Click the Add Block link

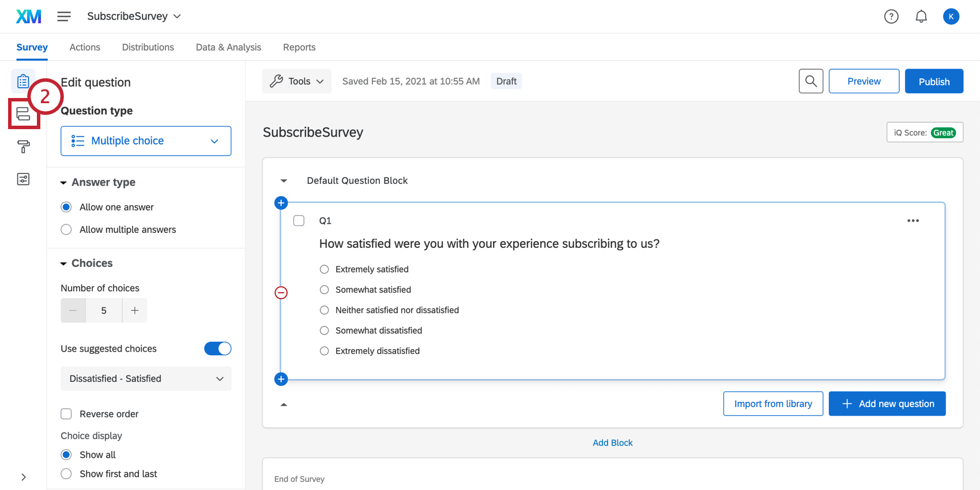[612, 443]
